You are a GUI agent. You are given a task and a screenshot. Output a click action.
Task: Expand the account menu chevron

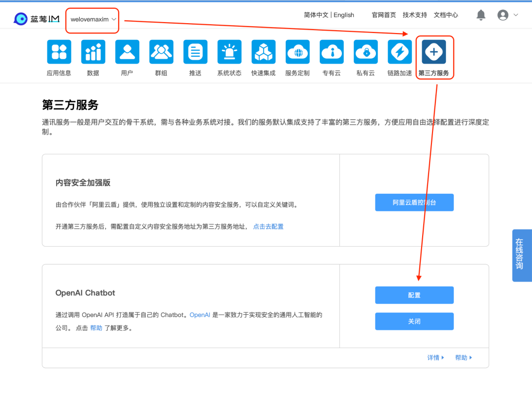[516, 15]
